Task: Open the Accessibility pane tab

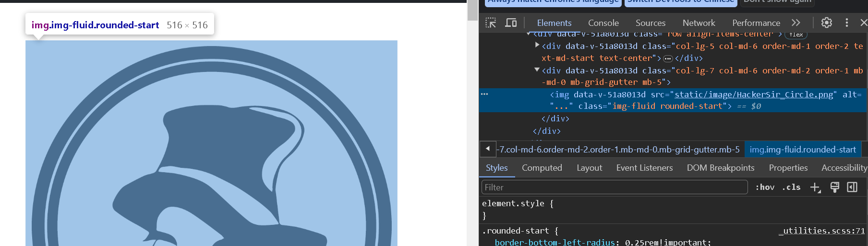Action: [844, 168]
